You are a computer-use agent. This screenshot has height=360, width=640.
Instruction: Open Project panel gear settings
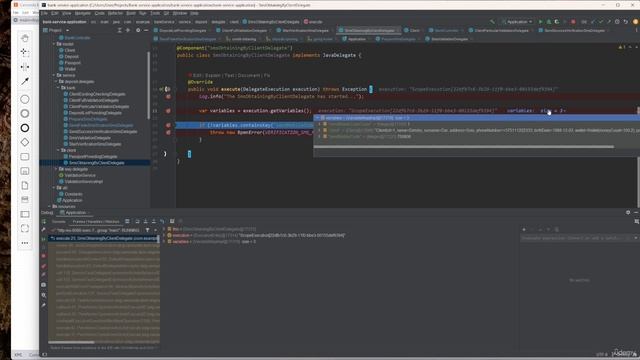pos(138,30)
